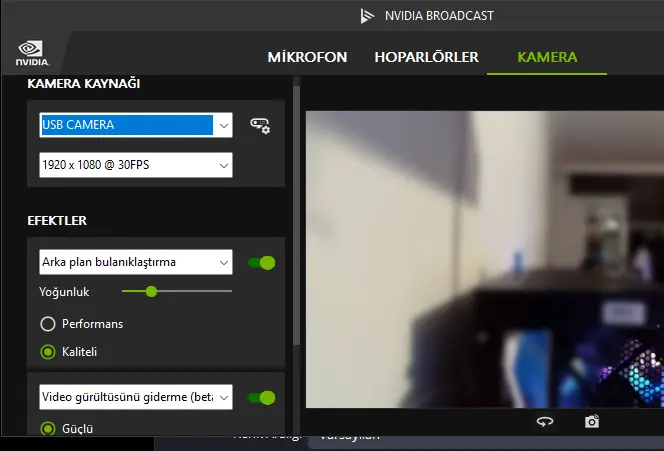Select the KAMERA tab

coord(547,57)
